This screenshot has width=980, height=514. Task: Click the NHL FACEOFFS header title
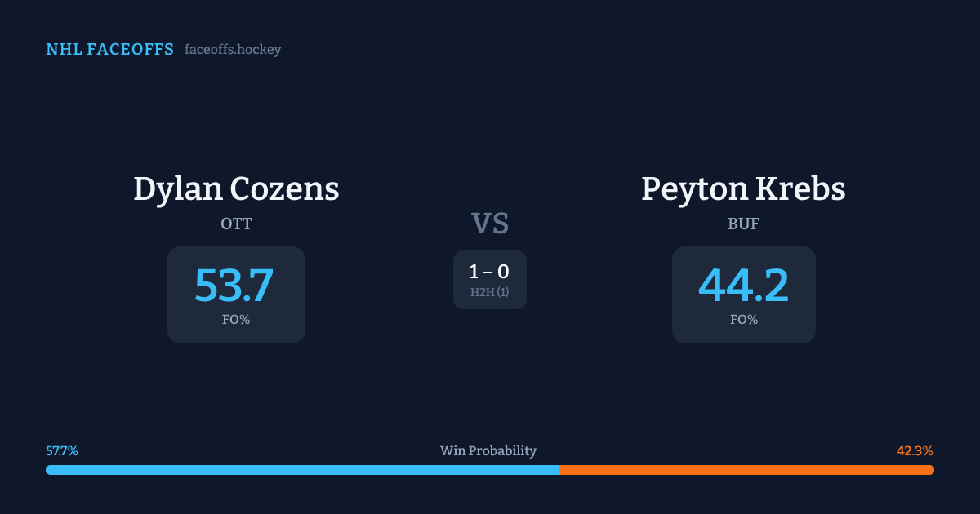click(x=109, y=50)
